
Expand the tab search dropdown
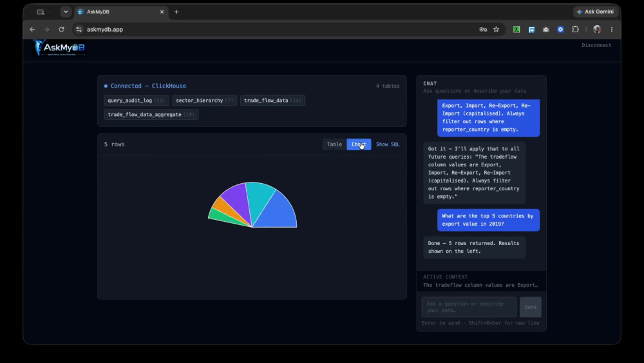[x=66, y=12]
